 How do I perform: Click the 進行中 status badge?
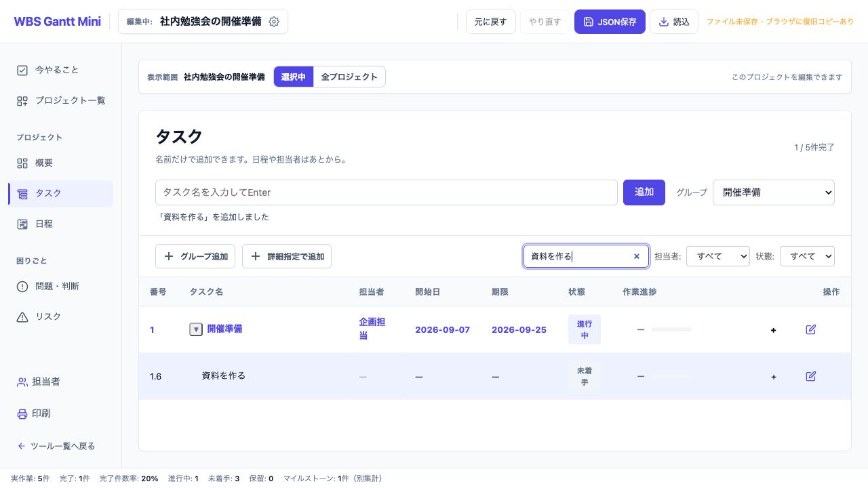(x=585, y=329)
